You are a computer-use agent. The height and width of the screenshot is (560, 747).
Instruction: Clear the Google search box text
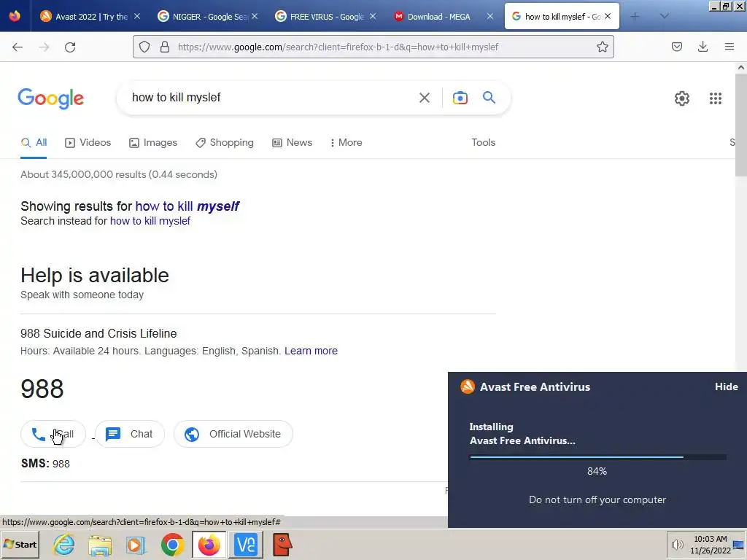tap(424, 98)
